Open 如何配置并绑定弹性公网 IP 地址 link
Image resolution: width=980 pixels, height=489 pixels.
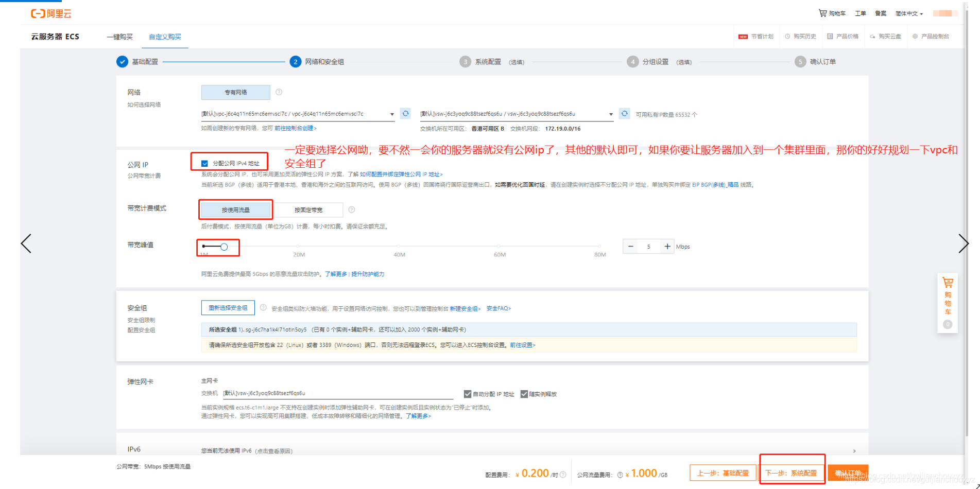pyautogui.click(x=401, y=174)
